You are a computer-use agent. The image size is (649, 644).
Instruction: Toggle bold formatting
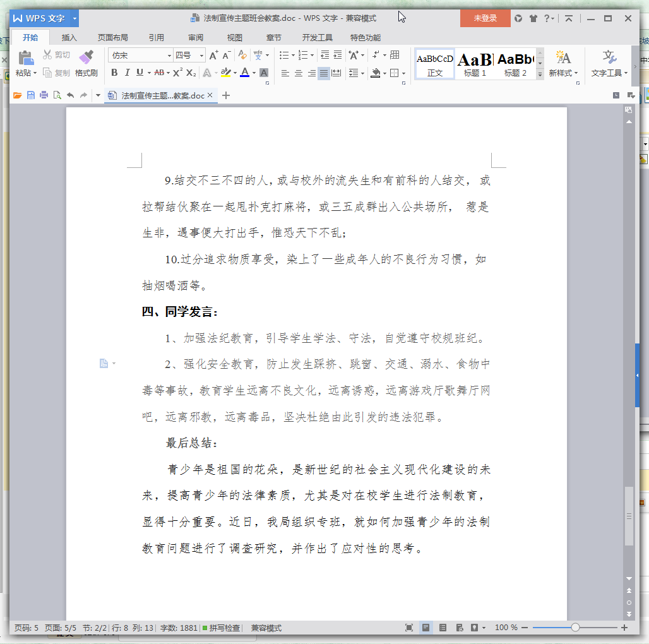coord(114,73)
